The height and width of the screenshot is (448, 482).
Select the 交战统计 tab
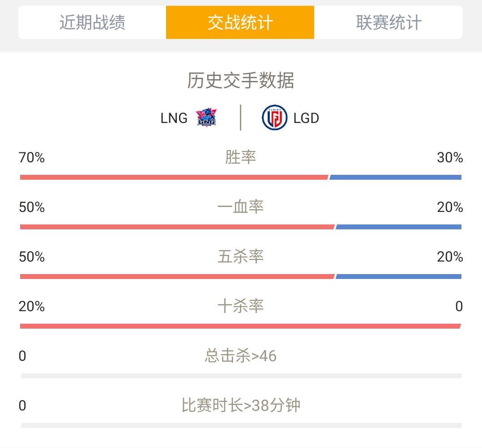tap(240, 22)
